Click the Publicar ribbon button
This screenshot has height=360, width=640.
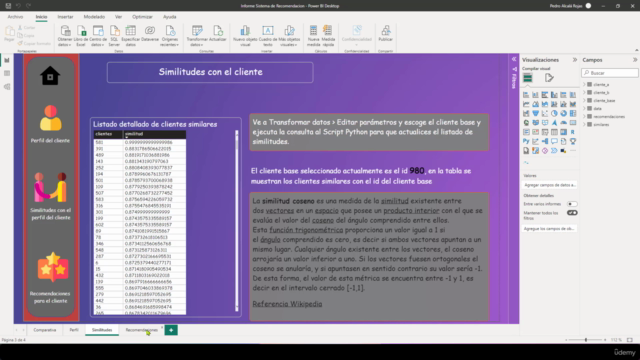(x=385, y=33)
